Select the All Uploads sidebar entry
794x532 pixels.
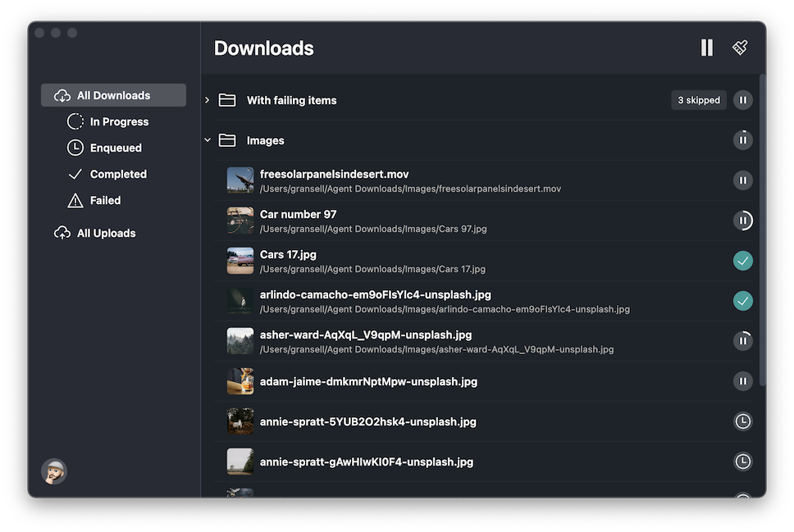pyautogui.click(x=106, y=233)
